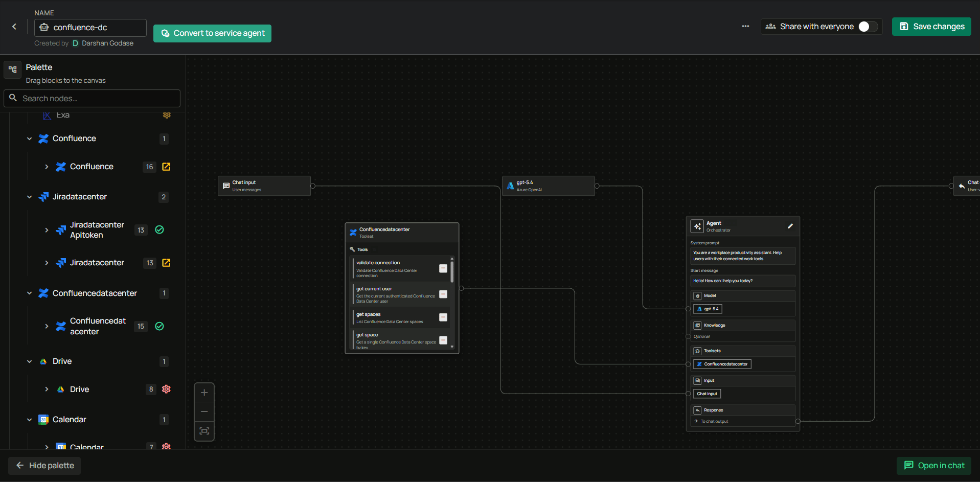Click the Agent edit pencil icon
Viewport: 980px width, 482px height.
790,226
